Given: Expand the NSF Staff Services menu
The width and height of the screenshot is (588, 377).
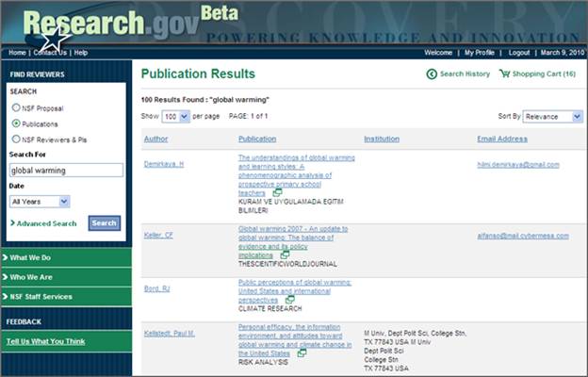Looking at the screenshot, I should coord(66,297).
